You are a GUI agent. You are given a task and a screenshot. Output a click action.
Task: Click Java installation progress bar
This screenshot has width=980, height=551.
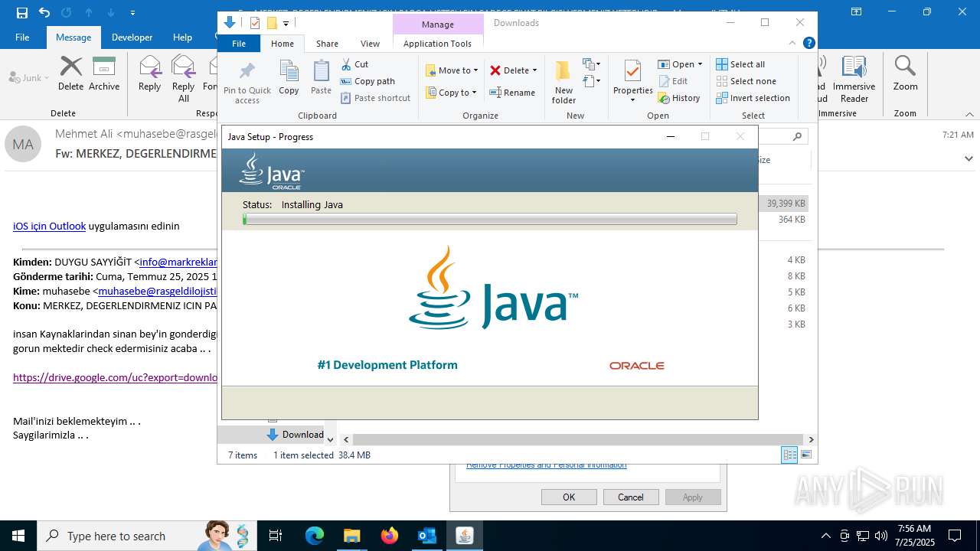point(490,220)
